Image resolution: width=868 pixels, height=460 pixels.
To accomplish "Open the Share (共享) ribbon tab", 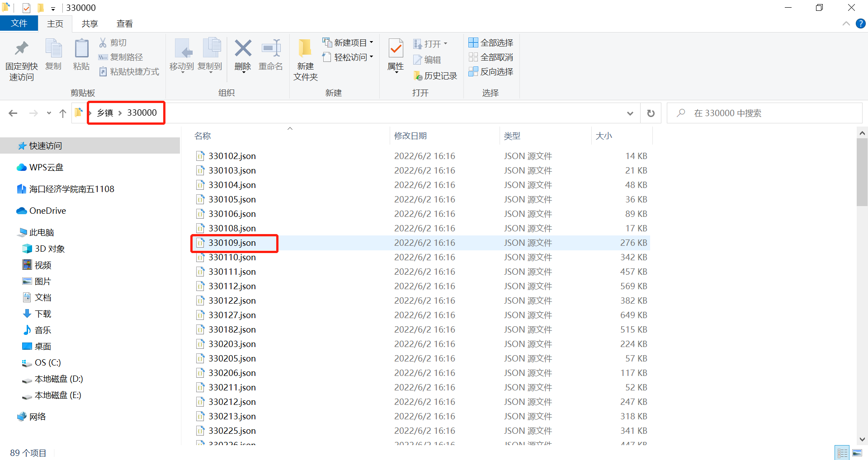I will (90, 23).
